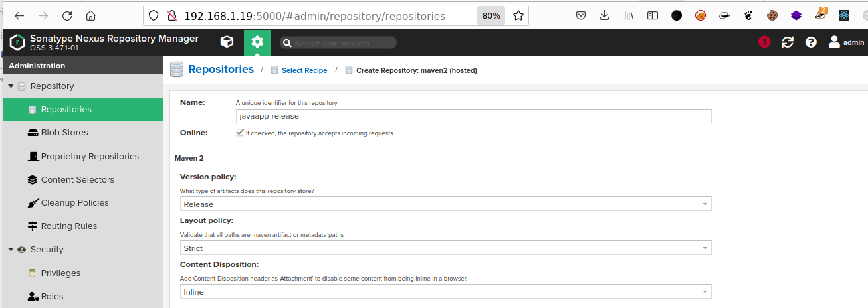Open the browser downloads icon
Screen dimensions: 868x308
tap(604, 15)
